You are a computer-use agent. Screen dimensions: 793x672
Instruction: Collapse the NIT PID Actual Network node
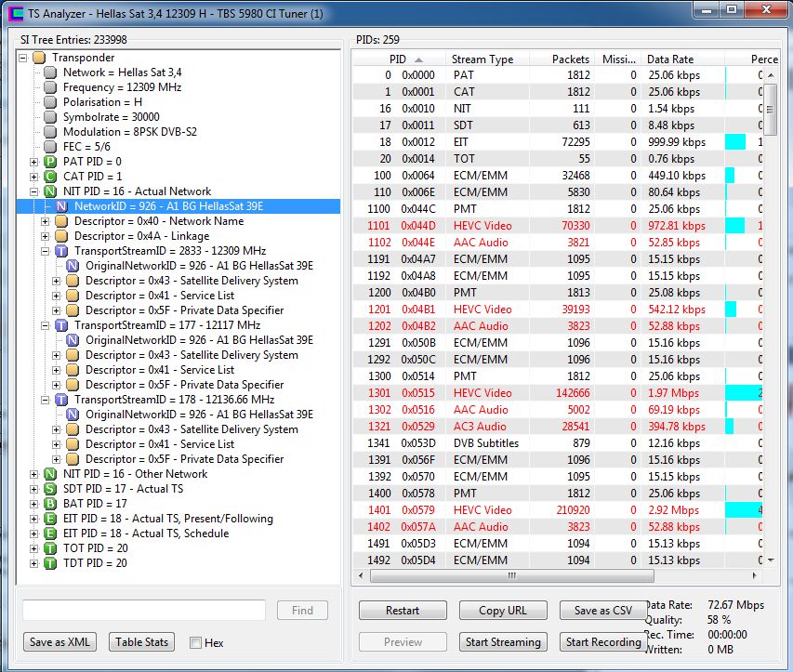[x=33, y=191]
